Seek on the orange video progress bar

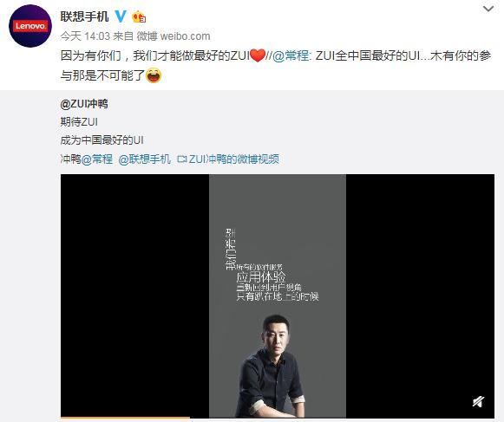coord(125,419)
